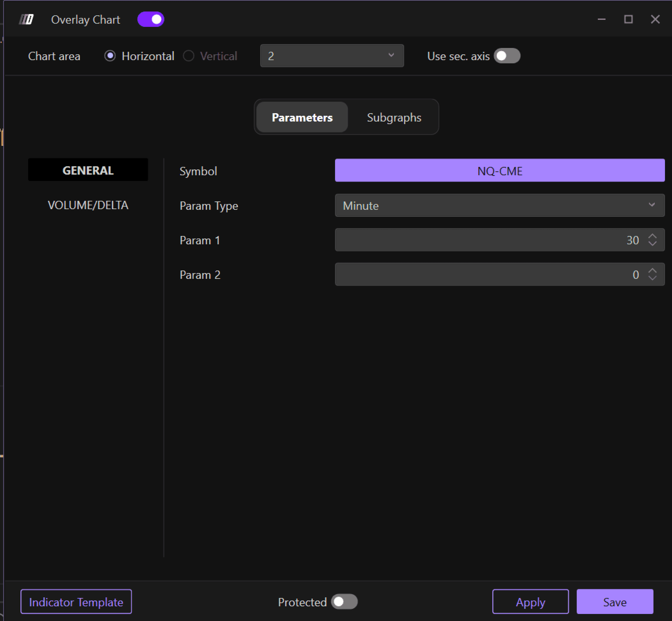Maximize the Overlay Chart window
Image resolution: width=672 pixels, height=621 pixels.
[x=628, y=20]
